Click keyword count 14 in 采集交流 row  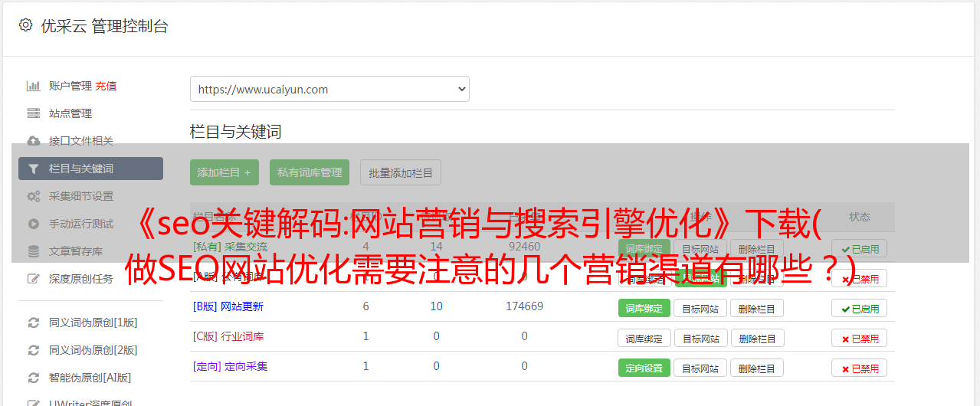(x=436, y=247)
